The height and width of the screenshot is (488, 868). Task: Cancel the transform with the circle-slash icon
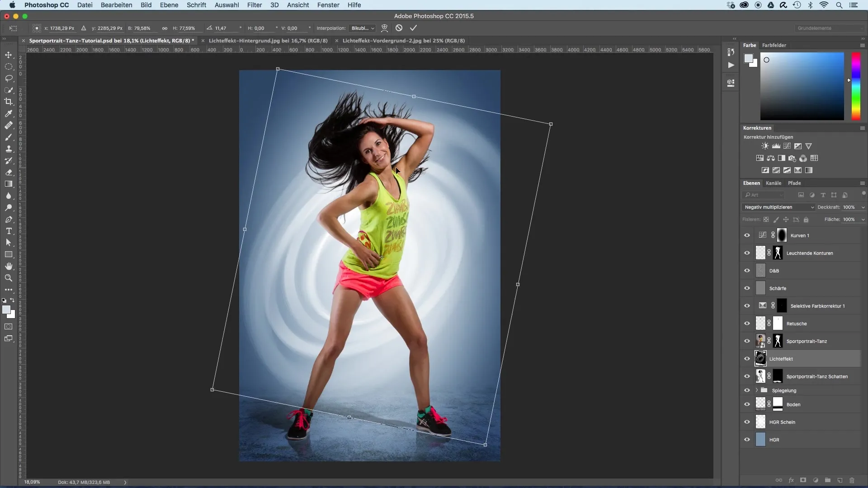[x=399, y=28]
